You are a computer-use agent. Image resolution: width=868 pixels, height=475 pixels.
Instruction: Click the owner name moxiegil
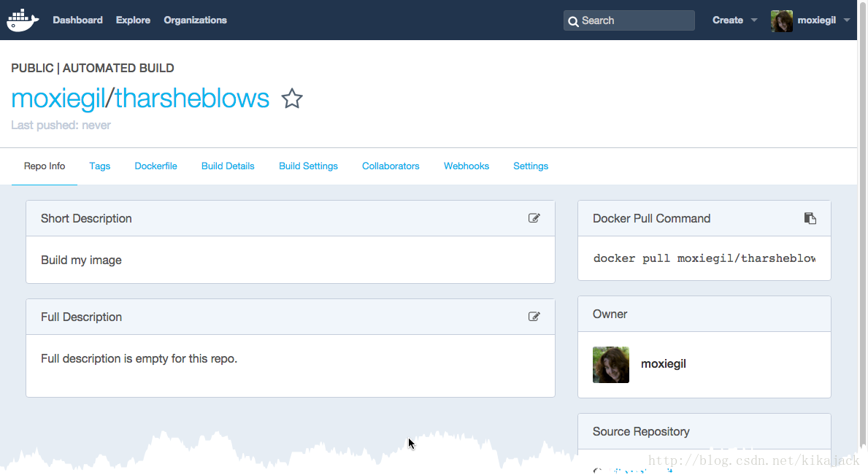tap(663, 364)
